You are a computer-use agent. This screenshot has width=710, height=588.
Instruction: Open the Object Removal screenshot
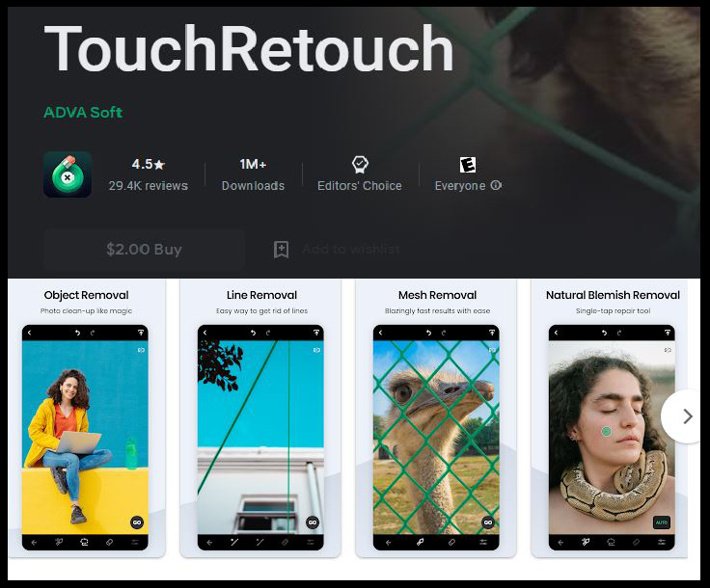86,418
